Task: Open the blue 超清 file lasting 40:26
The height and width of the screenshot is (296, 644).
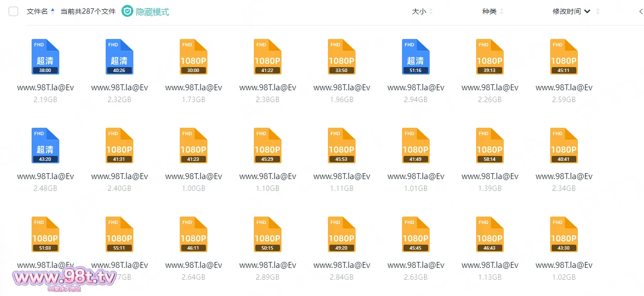Action: 120,57
